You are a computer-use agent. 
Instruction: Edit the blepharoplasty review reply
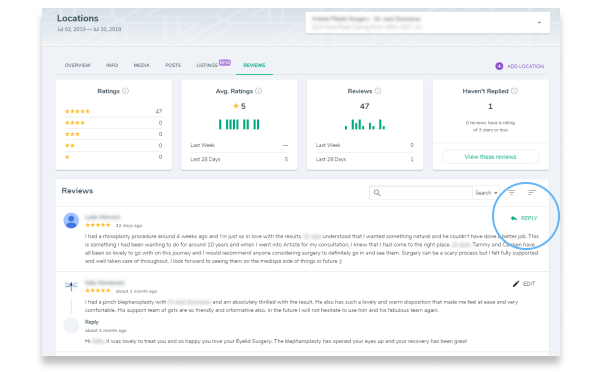coord(524,284)
